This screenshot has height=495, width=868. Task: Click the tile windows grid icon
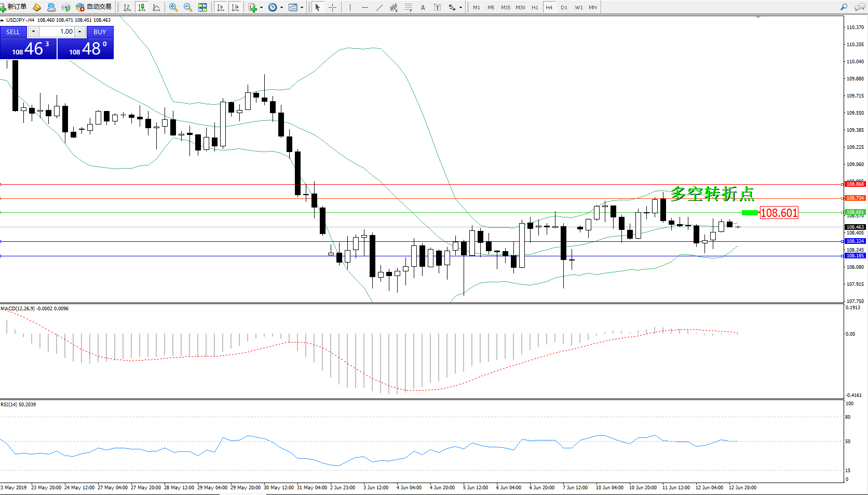pos(202,7)
